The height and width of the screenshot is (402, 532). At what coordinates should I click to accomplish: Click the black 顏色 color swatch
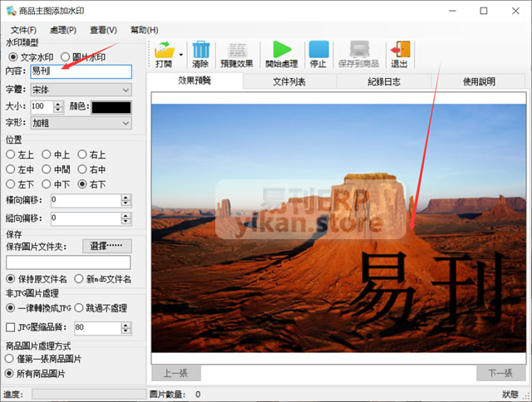tap(111, 106)
